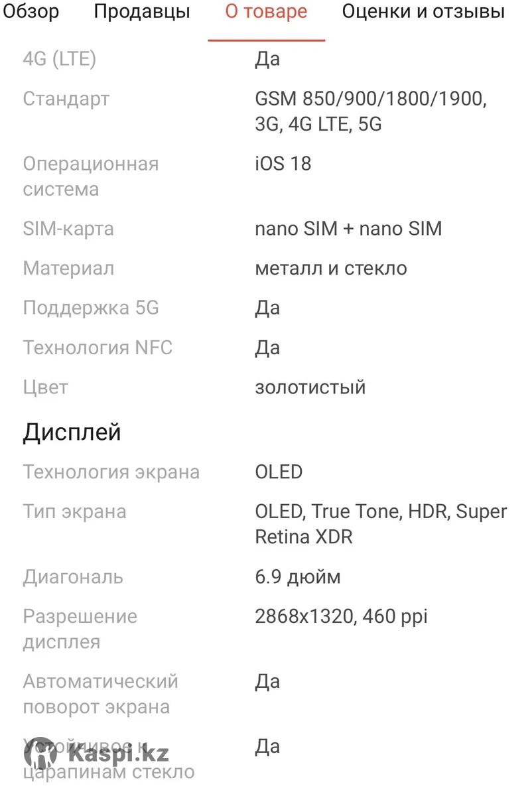Image resolution: width=532 pixels, height=796 pixels.
Task: Tap the SIM-карта label
Action: tap(68, 229)
